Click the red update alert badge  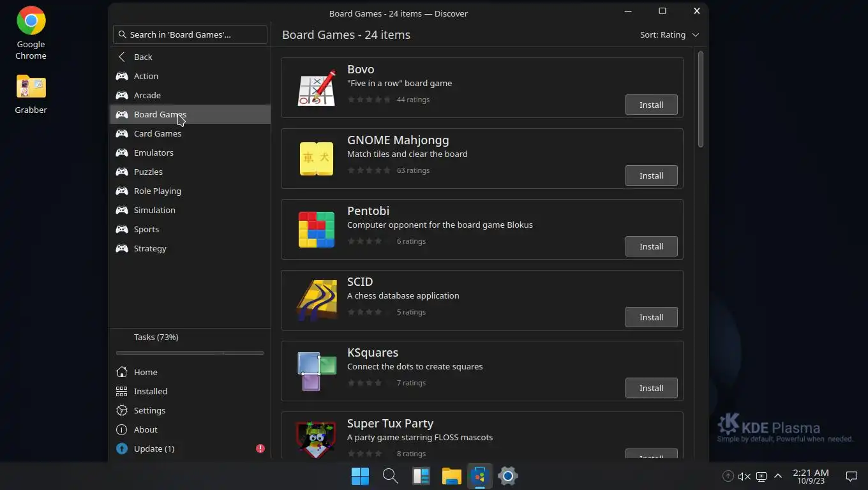click(x=260, y=449)
